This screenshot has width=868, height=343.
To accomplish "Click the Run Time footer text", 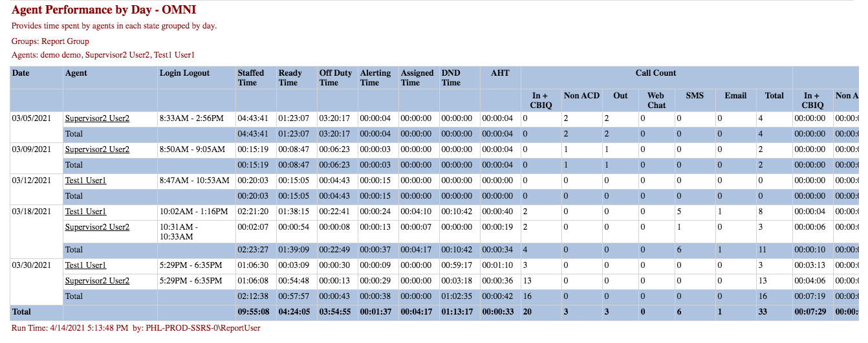I will (x=136, y=328).
